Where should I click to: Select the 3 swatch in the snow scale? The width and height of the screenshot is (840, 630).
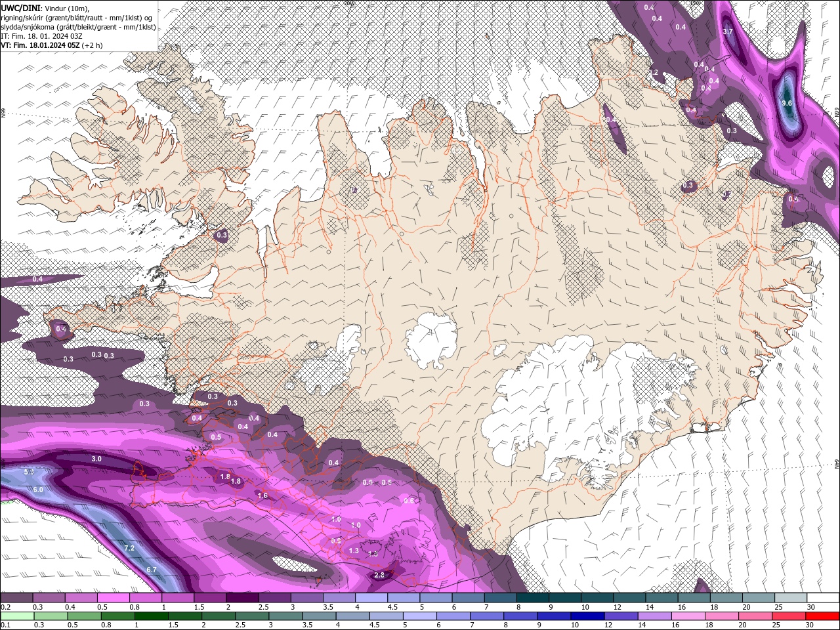click(x=306, y=598)
